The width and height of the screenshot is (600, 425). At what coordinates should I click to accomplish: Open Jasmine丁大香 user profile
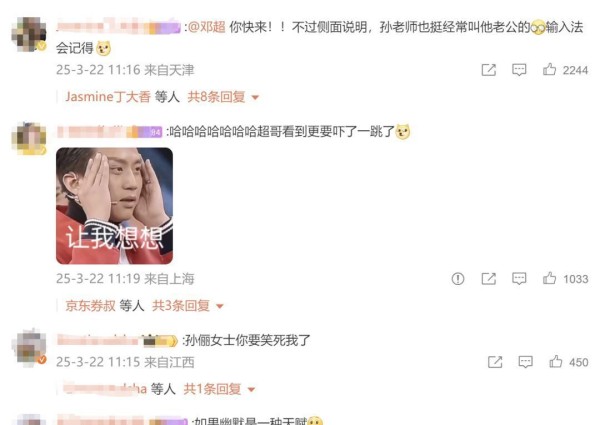108,97
